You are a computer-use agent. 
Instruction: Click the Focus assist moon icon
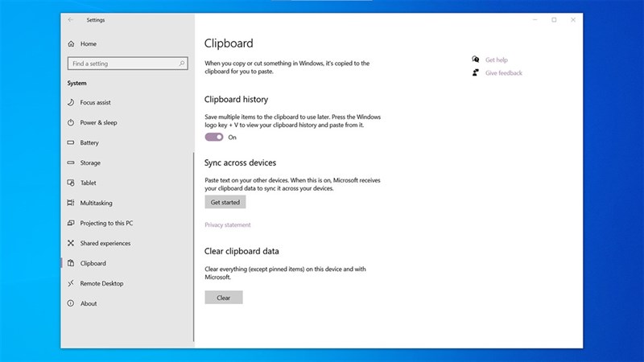71,102
